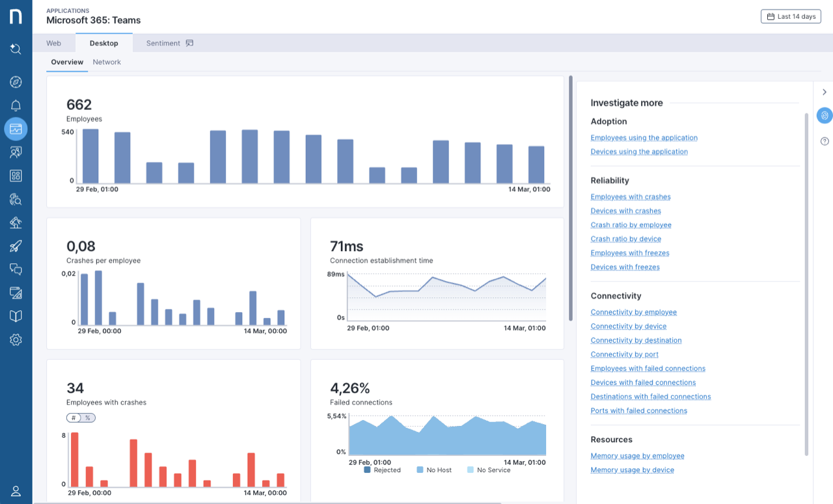The width and height of the screenshot is (833, 504).
Task: Collapse the right panel with the chevron
Action: coord(825,92)
